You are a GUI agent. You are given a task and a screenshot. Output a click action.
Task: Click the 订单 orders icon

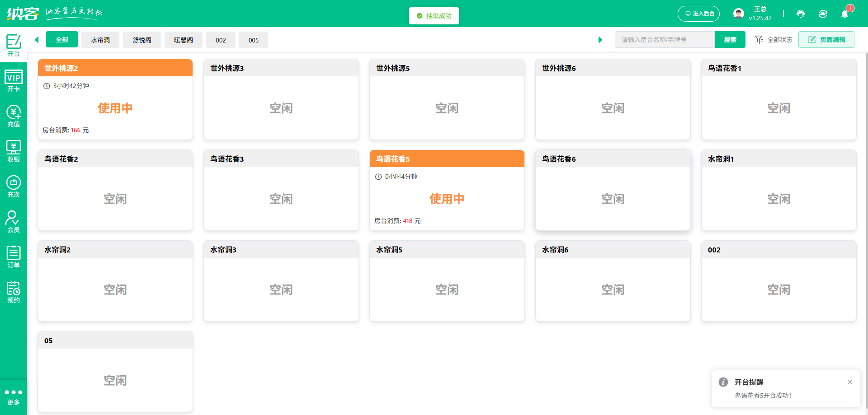14,256
